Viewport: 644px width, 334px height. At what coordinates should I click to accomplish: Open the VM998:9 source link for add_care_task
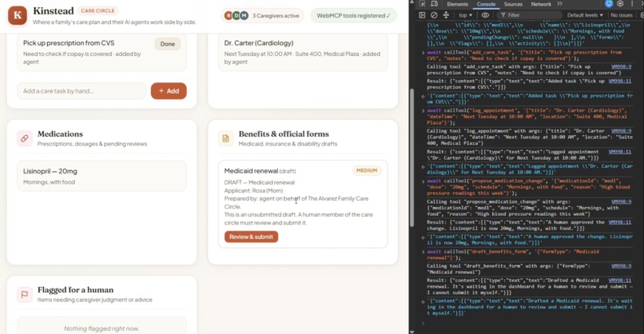621,66
